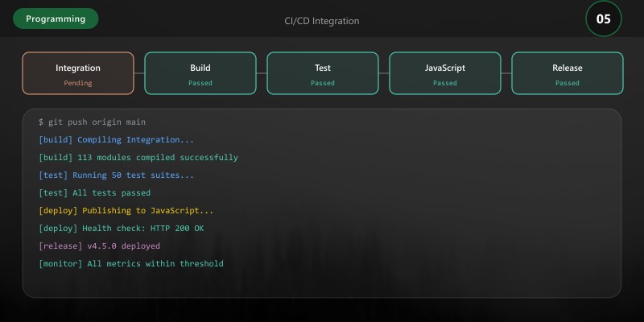Open the JavaScript pipeline stage card
The image size is (644, 322).
click(445, 73)
